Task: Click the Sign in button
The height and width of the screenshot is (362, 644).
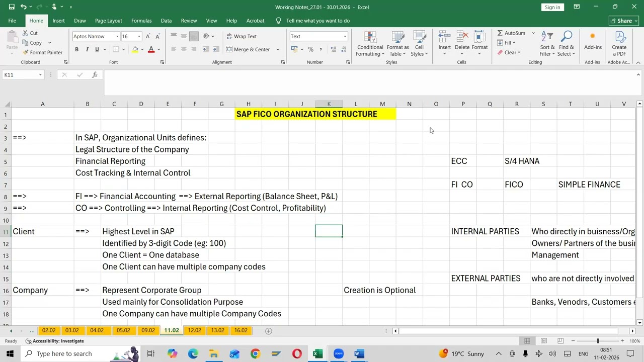Action: coord(552,7)
